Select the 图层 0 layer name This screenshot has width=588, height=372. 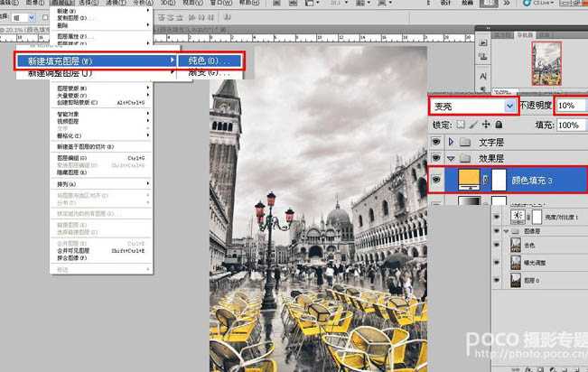(531, 281)
